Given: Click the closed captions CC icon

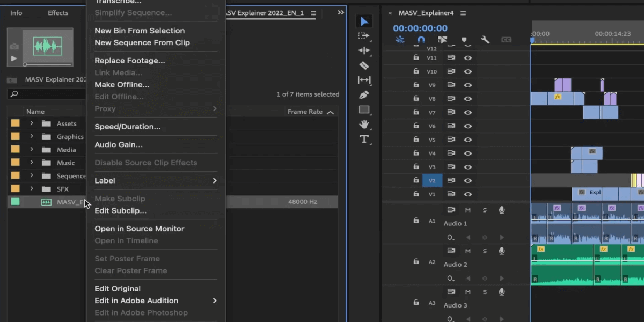Looking at the screenshot, I should [506, 40].
